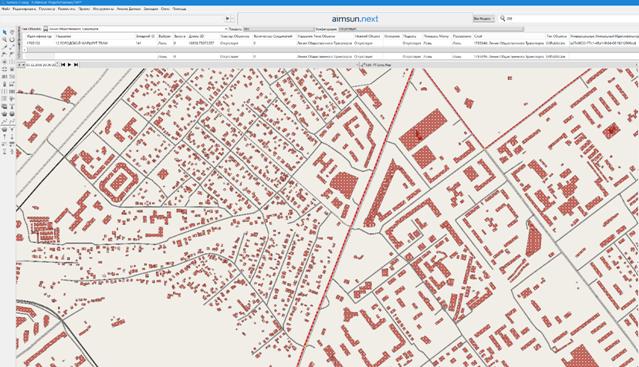Viewport: 639px width, 367px height.
Task: Jump to the start of the simulation time
Action: (x=63, y=64)
